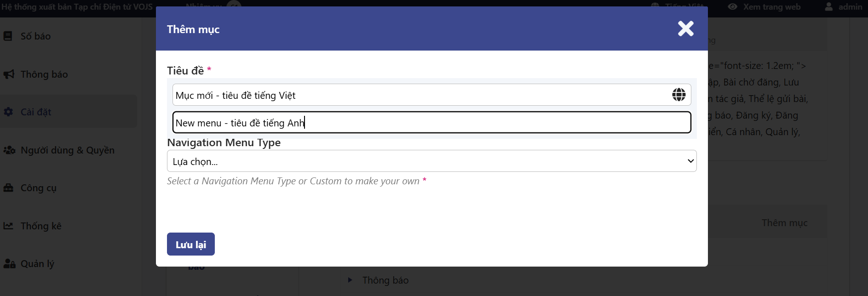868x296 pixels.
Task: Close the Thêm mục dialog
Action: pos(685,28)
